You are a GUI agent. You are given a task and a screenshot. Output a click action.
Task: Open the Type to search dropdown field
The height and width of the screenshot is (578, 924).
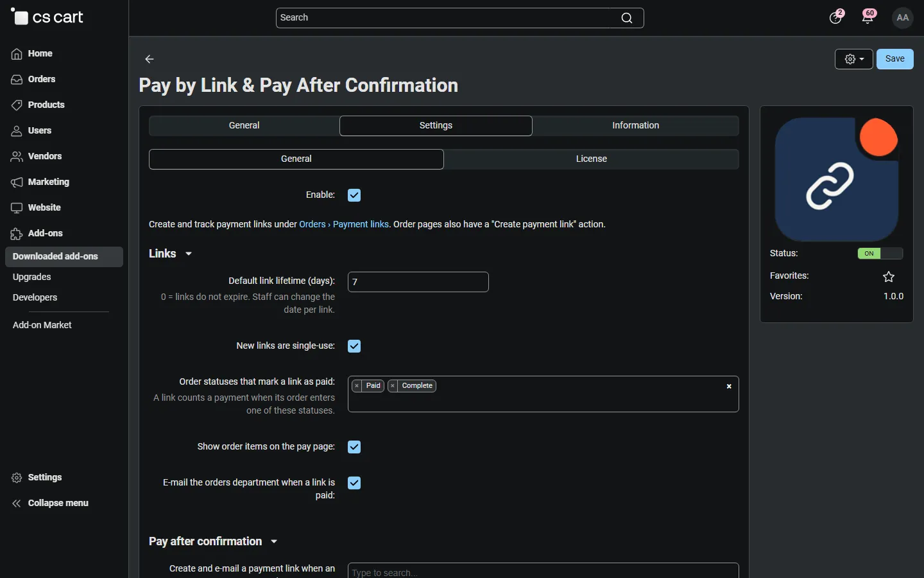pos(543,571)
